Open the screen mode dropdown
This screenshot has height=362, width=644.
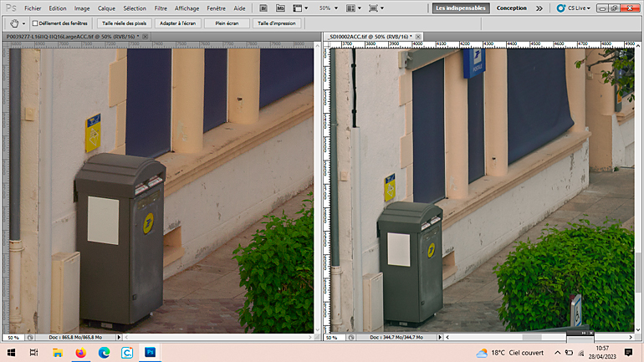click(376, 8)
